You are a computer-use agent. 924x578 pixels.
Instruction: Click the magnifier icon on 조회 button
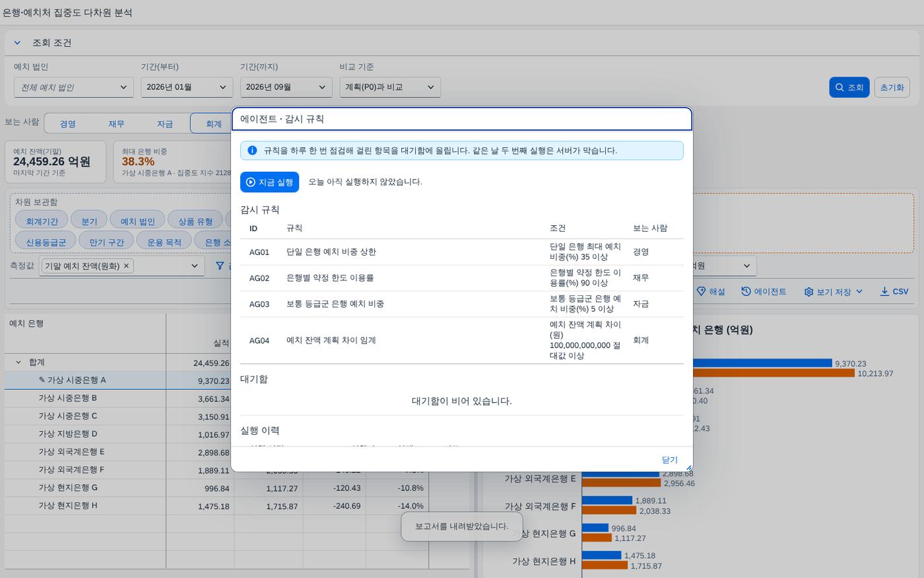pos(840,87)
